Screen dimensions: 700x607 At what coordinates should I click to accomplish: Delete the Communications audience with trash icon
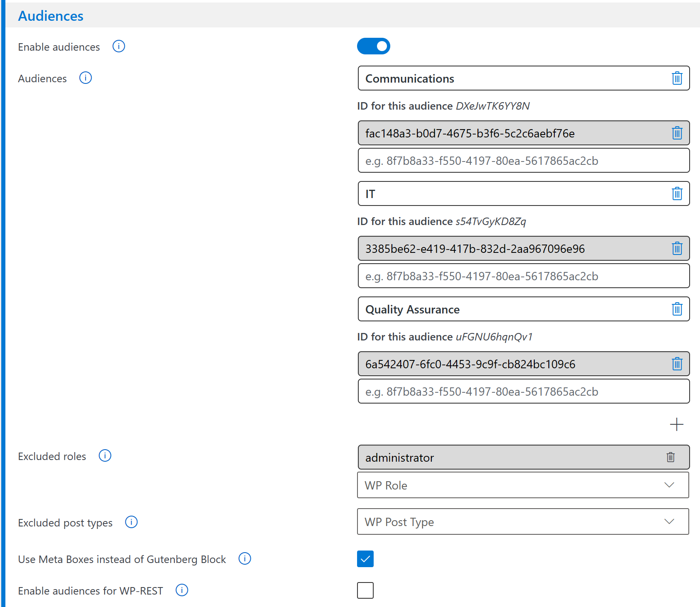pos(677,78)
